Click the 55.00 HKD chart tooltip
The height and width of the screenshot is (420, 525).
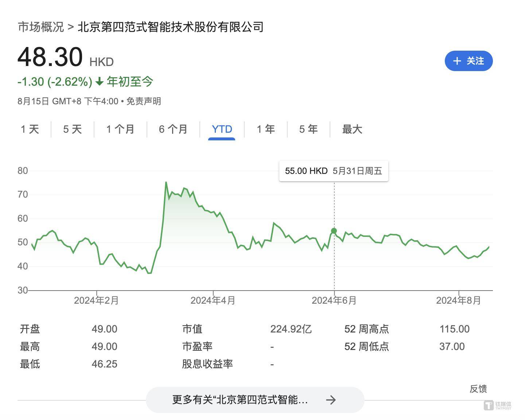334,171
